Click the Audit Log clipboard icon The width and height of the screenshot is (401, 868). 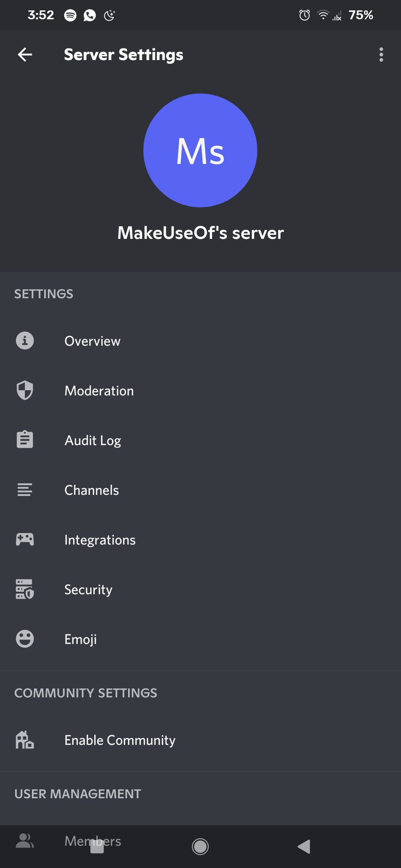pos(25,440)
